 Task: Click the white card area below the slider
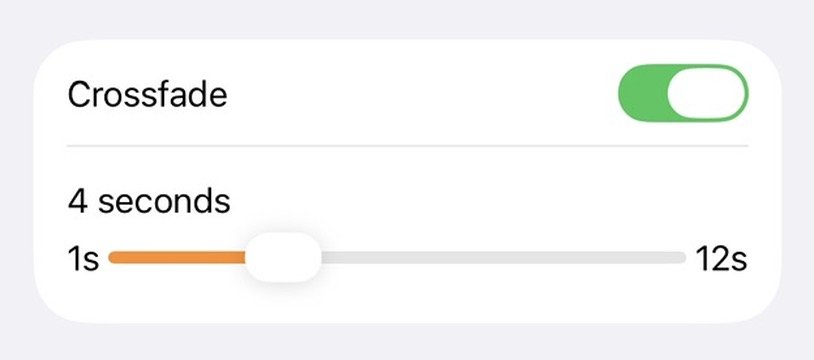pos(408,302)
